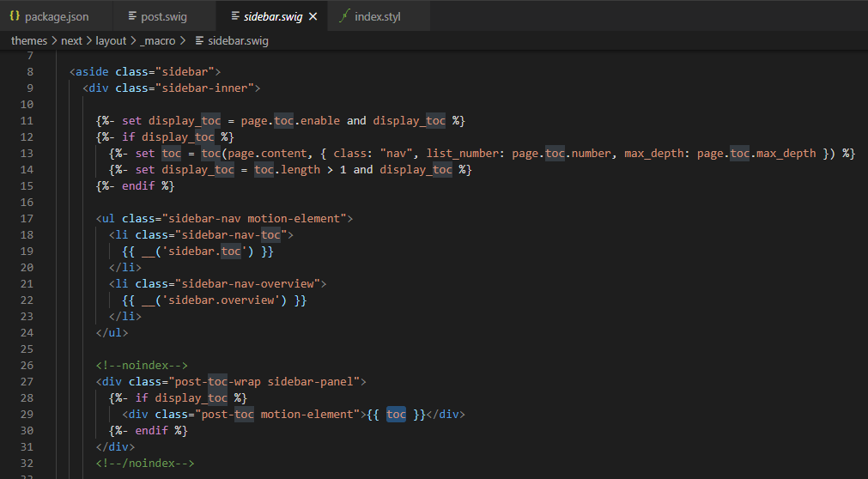The height and width of the screenshot is (479, 868).
Task: Click the chevron between themes and next
Action: [x=54, y=40]
